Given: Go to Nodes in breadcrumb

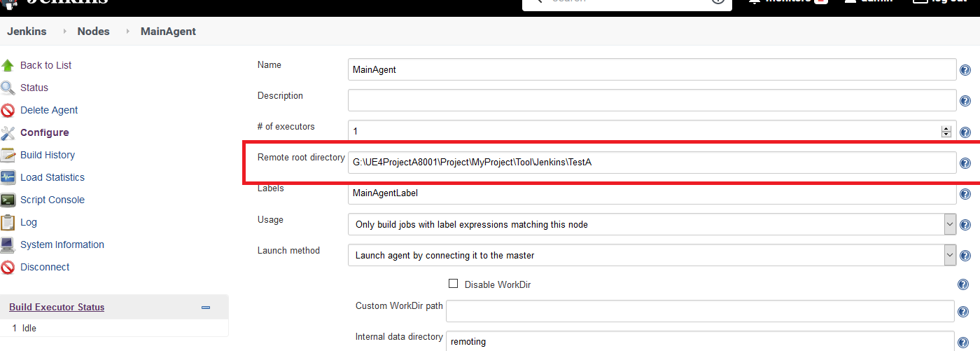Looking at the screenshot, I should coord(93,32).
